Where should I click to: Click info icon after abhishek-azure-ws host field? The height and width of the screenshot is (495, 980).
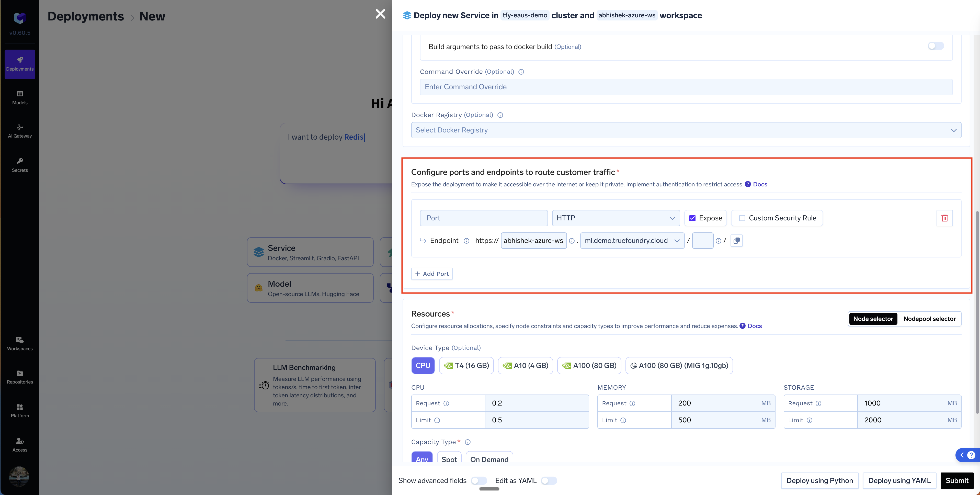[572, 241]
